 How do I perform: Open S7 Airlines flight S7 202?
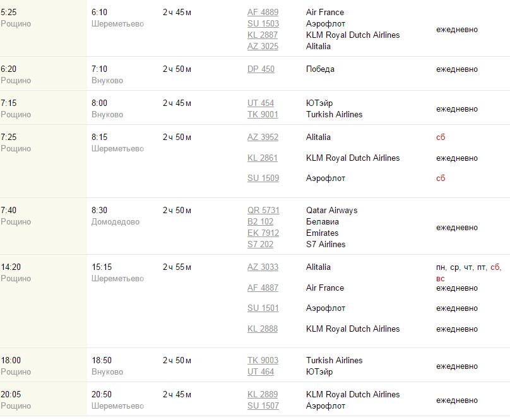point(260,245)
